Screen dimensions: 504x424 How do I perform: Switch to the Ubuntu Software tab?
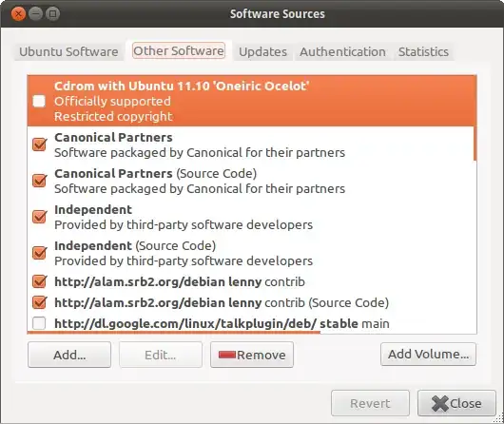68,51
